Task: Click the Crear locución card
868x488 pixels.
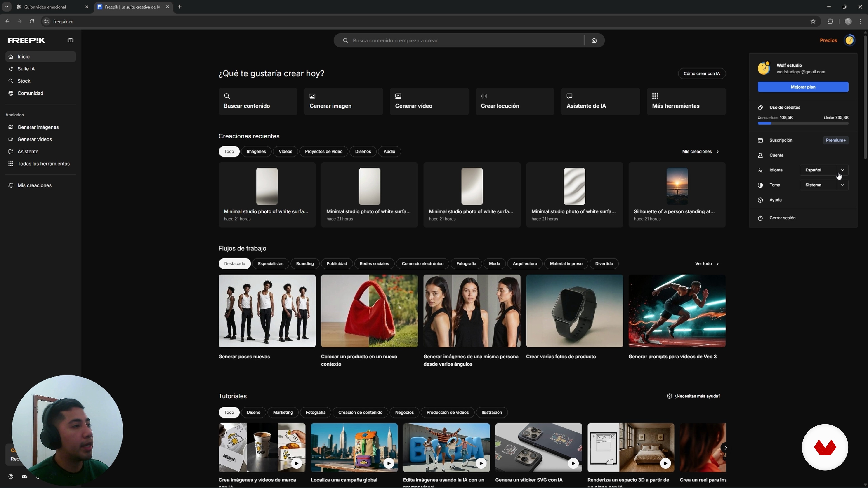Action: [514, 101]
